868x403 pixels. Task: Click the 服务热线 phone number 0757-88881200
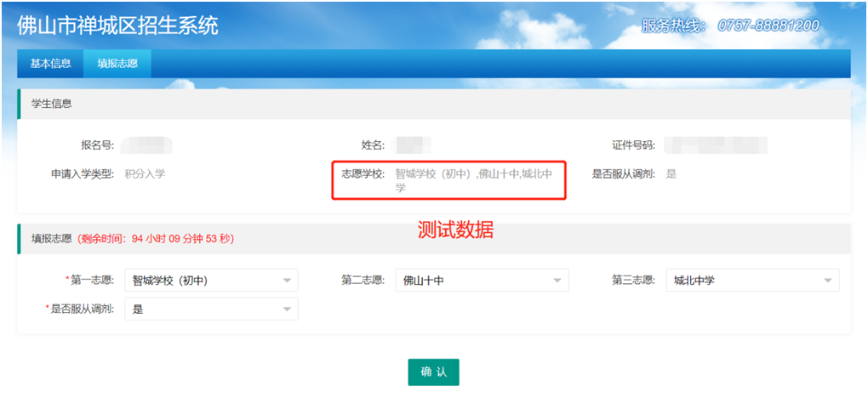tap(768, 26)
